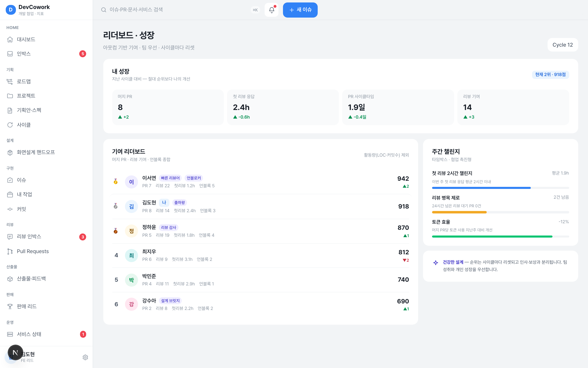The width and height of the screenshot is (588, 368).
Task: Click the score 942 for 이서연
Action: (403, 179)
